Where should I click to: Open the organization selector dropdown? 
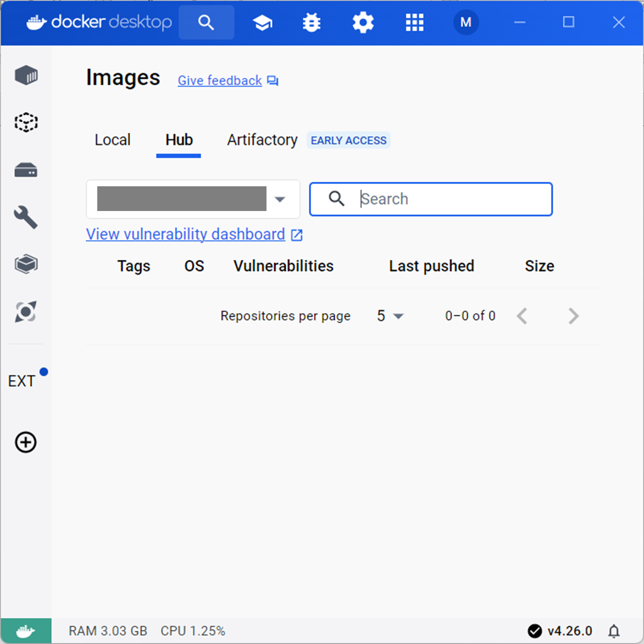(x=193, y=199)
